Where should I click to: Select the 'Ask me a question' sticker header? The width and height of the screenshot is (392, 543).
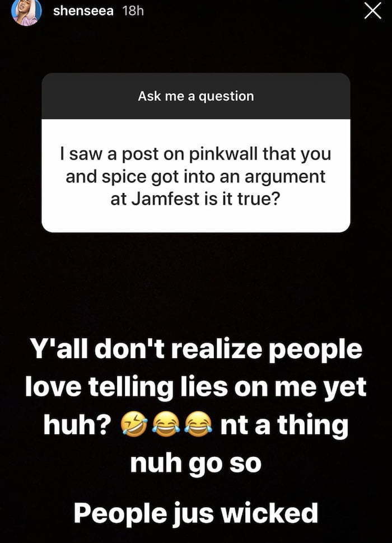pyautogui.click(x=196, y=96)
